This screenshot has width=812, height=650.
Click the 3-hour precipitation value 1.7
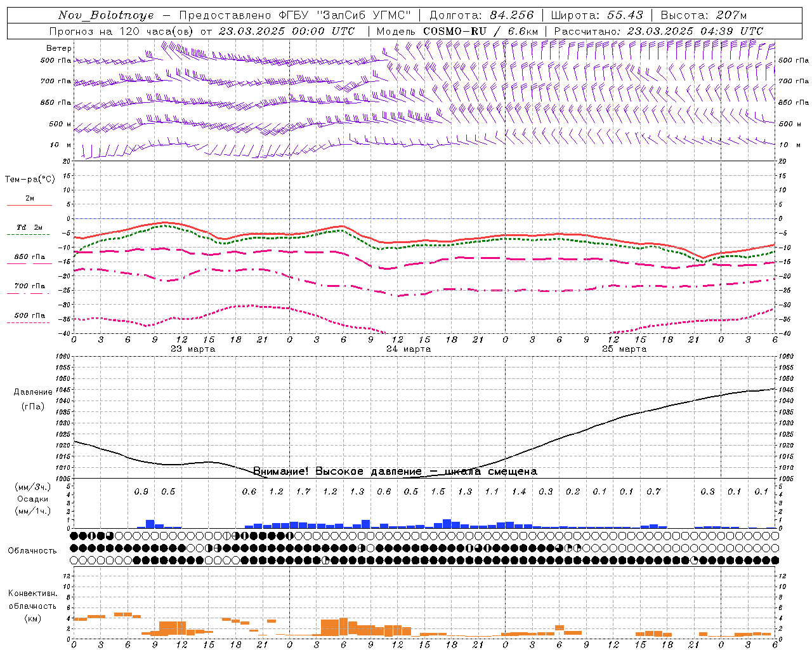303,491
